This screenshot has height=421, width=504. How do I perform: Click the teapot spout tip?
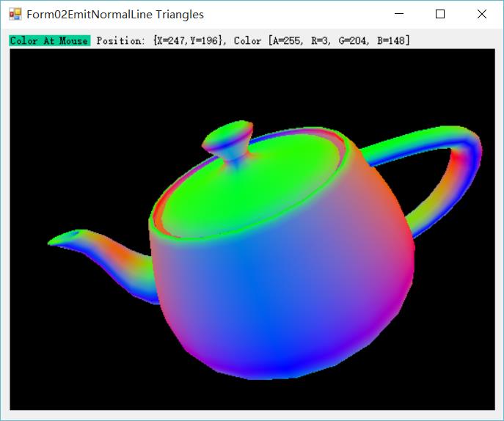66,238
